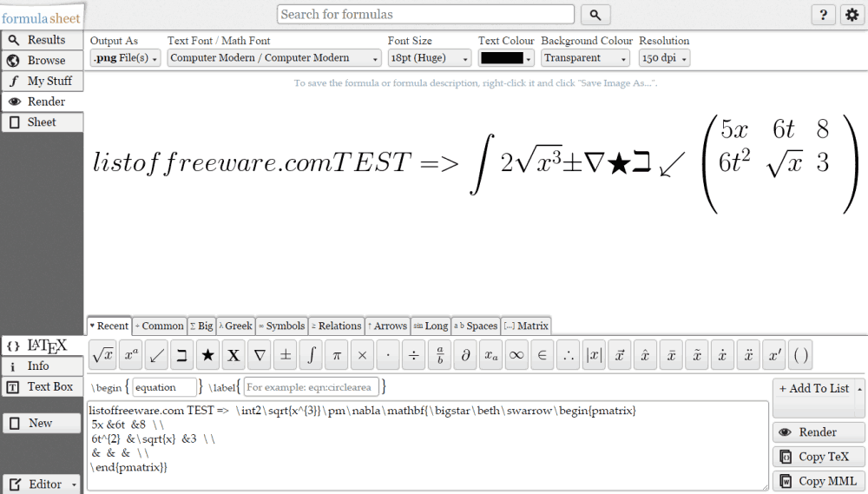Image resolution: width=868 pixels, height=494 pixels.
Task: Switch to Relations tab
Action: pyautogui.click(x=336, y=326)
